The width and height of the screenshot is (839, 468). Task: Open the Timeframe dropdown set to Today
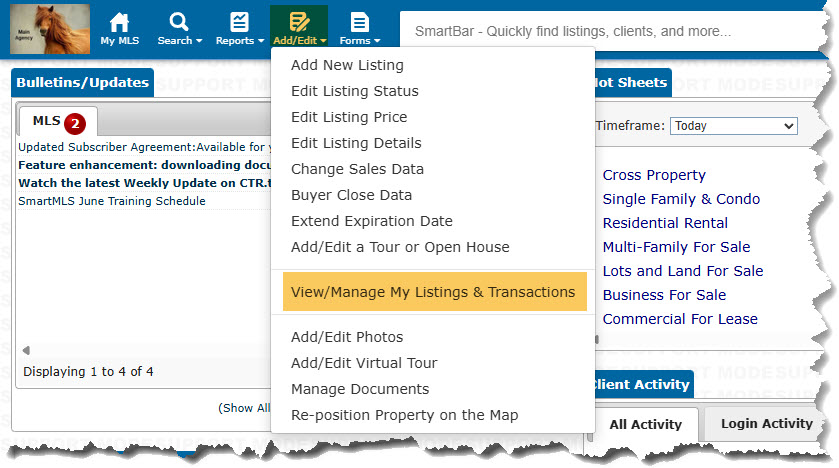734,126
